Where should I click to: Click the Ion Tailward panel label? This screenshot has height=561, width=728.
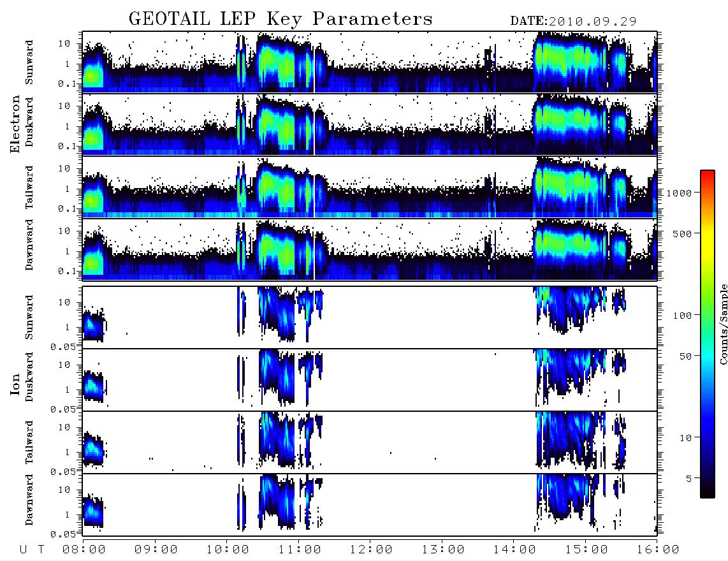[x=29, y=442]
